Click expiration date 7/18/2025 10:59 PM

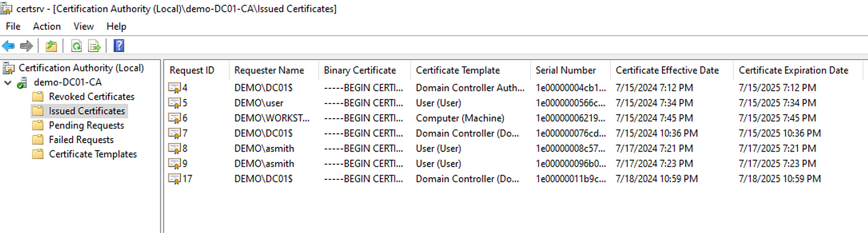[x=780, y=179]
